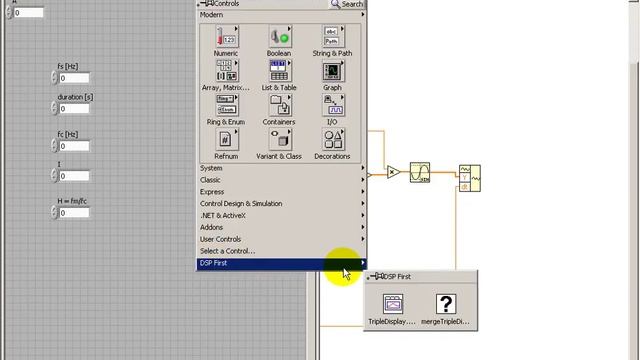Expand the Classic controls submenu

(x=281, y=180)
